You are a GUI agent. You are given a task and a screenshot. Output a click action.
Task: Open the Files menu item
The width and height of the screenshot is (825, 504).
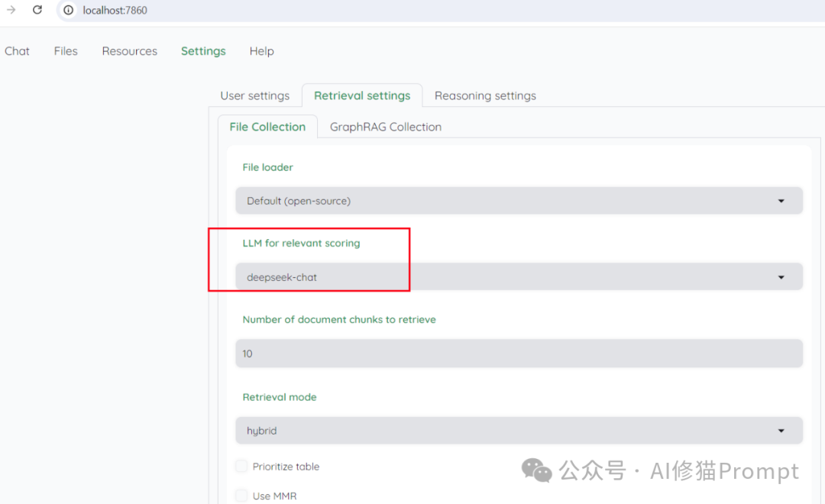pyautogui.click(x=65, y=50)
